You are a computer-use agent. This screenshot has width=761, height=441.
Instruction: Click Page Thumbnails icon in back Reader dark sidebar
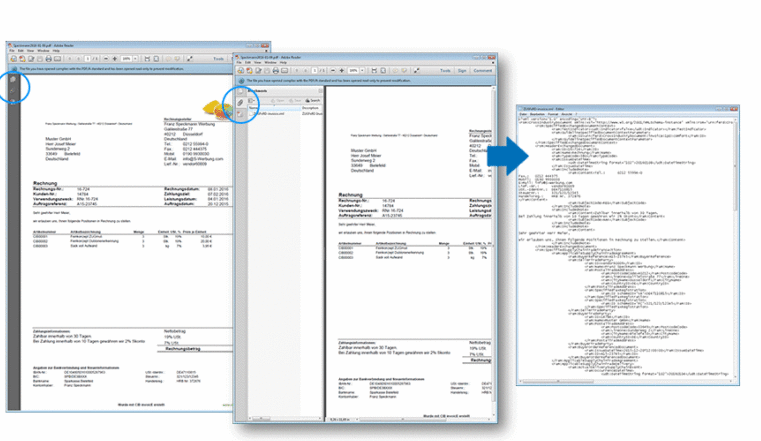point(13,80)
